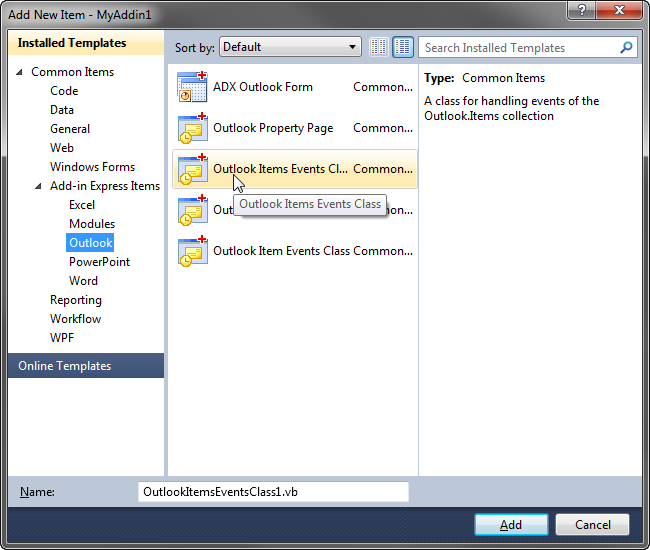Select Web category in the tree
The image size is (650, 550).
coord(62,148)
